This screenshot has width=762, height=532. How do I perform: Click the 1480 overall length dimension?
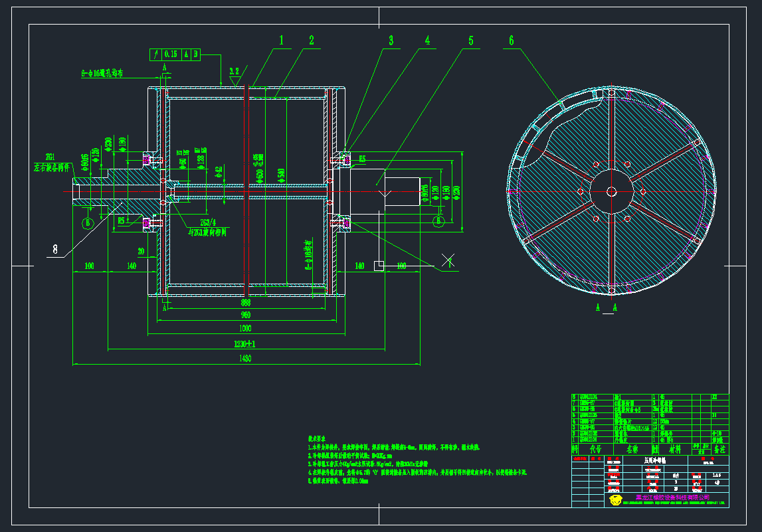click(245, 359)
